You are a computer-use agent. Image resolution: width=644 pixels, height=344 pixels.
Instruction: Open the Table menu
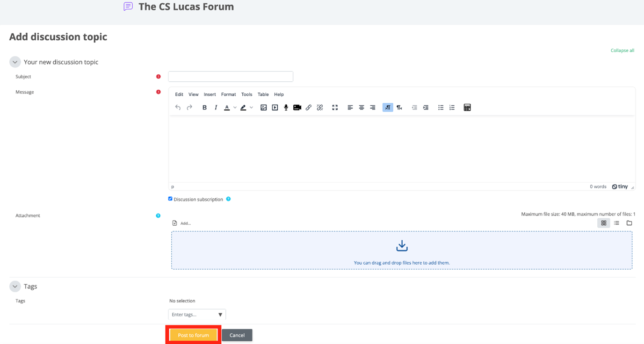pyautogui.click(x=263, y=94)
